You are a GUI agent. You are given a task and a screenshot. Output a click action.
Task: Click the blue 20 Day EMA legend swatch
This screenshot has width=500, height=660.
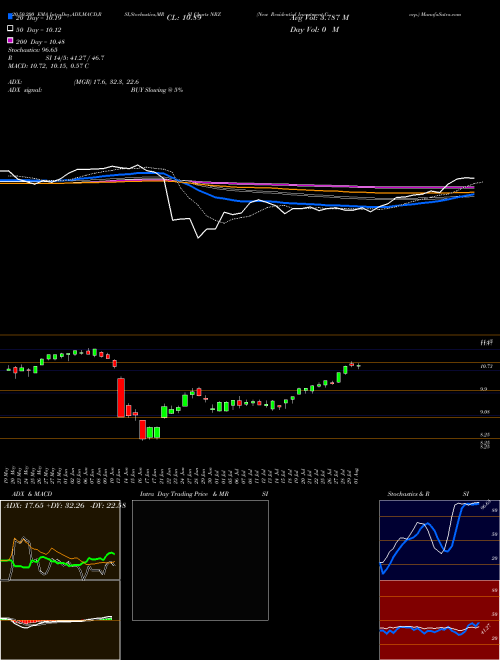click(10, 17)
